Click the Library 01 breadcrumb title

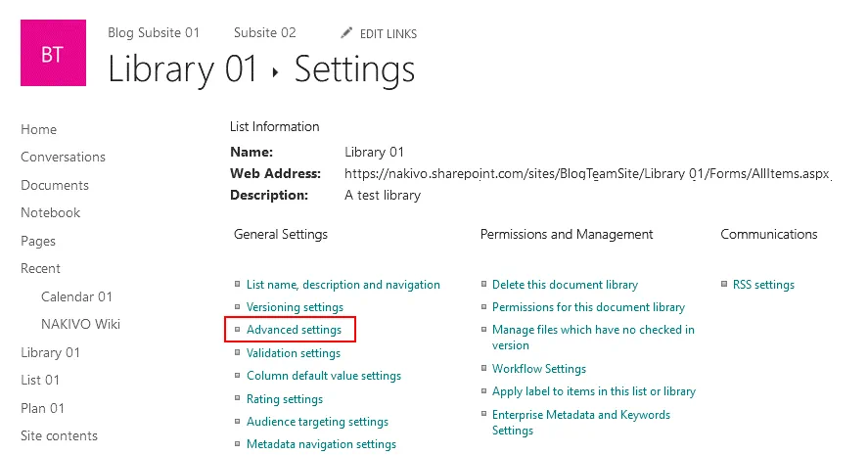click(x=183, y=69)
